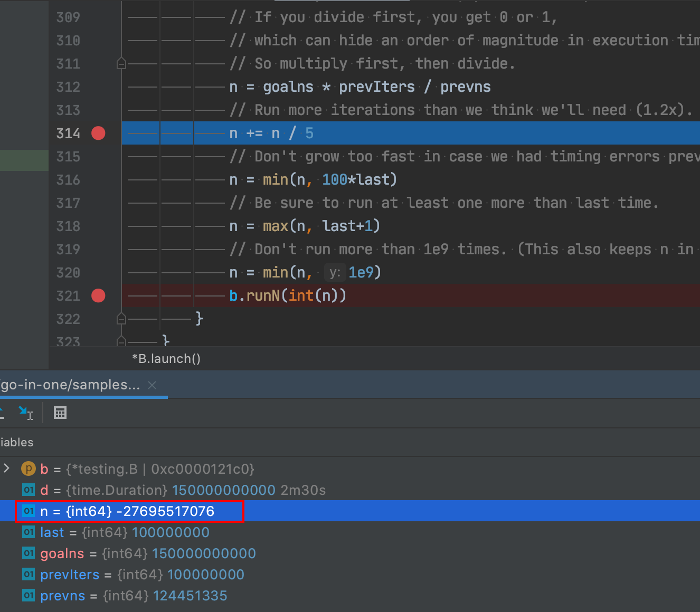Open the Evaluate Expression calculator icon
Image resolution: width=700 pixels, height=612 pixels.
coord(60,413)
